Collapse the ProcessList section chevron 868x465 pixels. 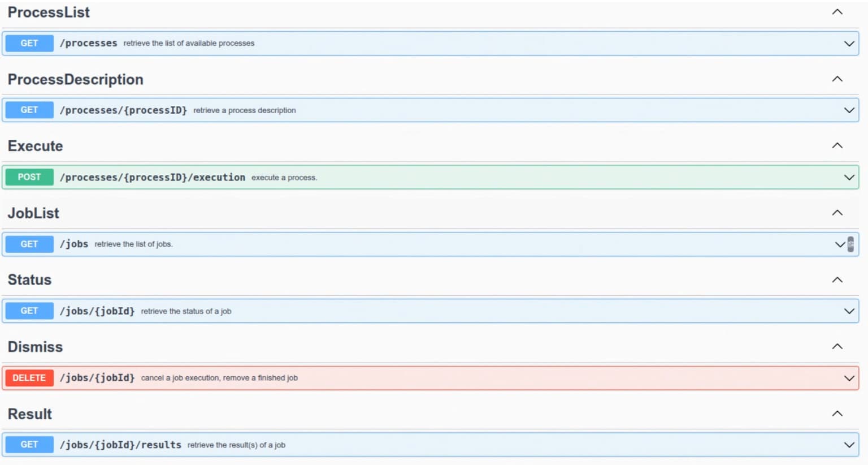coord(837,12)
